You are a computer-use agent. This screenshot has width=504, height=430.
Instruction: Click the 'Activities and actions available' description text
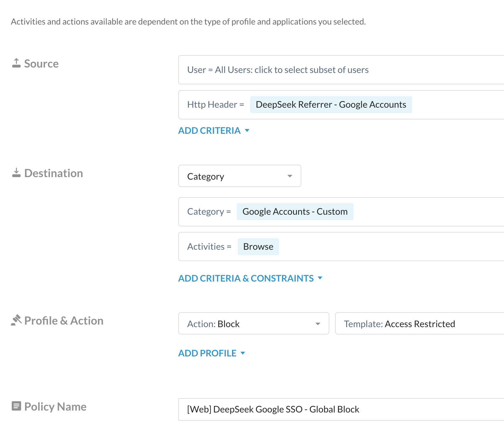click(188, 22)
